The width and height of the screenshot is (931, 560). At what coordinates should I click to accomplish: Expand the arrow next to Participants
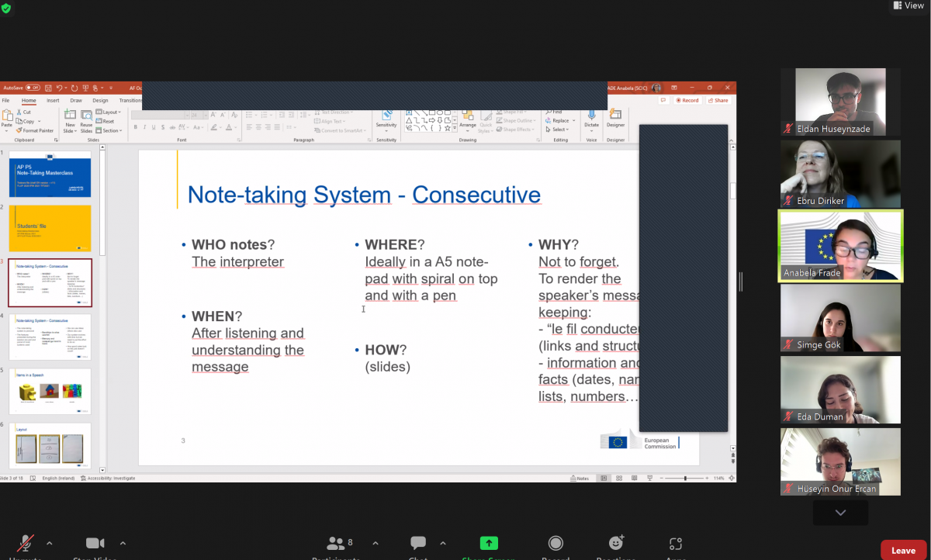point(376,543)
